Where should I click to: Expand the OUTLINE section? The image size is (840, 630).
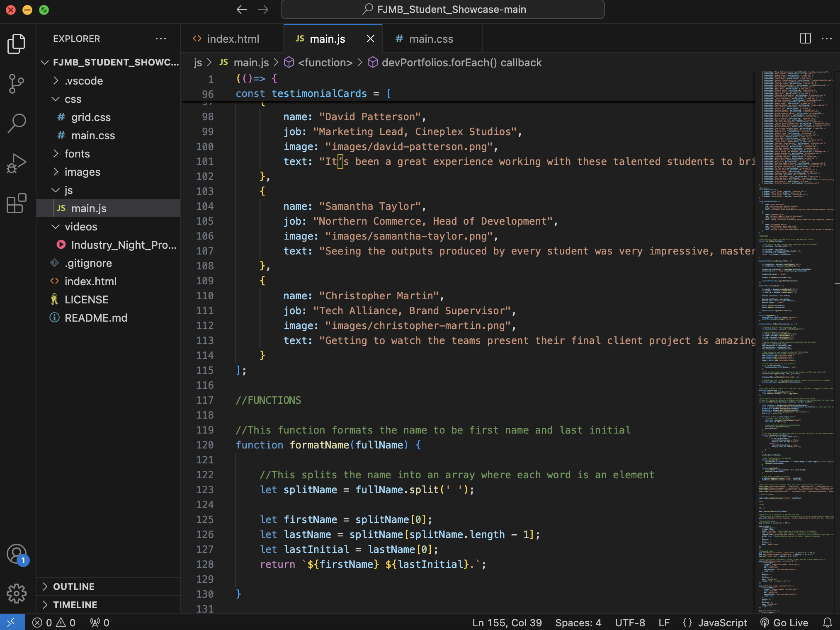pos(74,586)
